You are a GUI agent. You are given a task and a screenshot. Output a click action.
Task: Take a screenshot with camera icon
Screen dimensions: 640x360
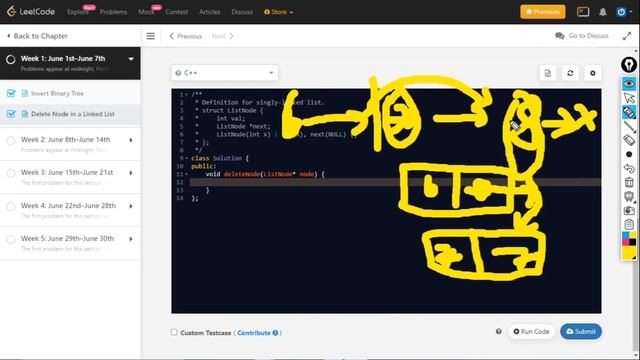pos(629,210)
